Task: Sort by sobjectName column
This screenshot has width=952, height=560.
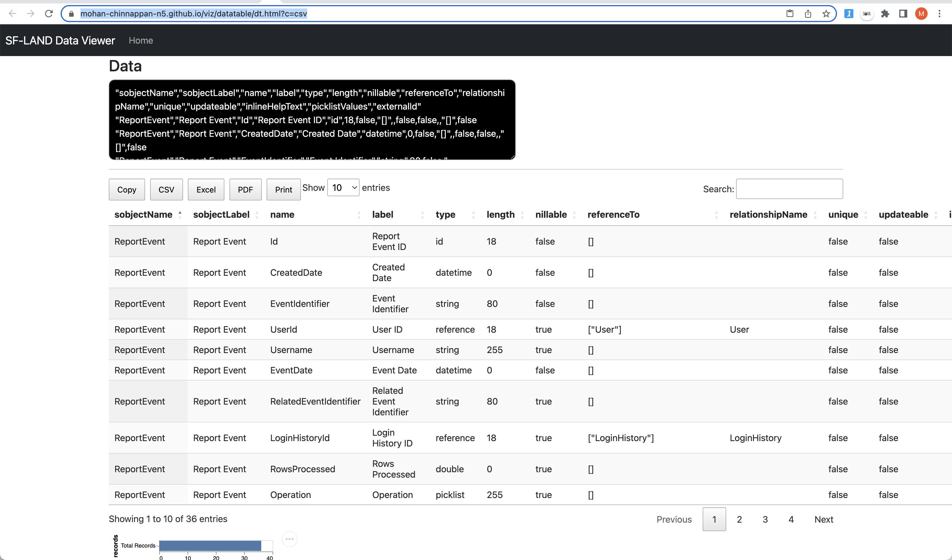Action: pos(148,214)
